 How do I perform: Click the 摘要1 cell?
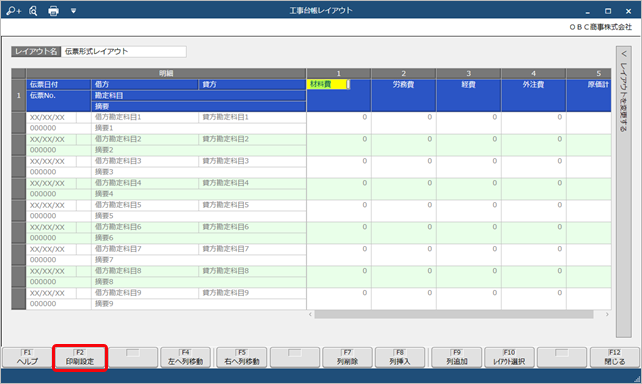[x=199, y=128]
